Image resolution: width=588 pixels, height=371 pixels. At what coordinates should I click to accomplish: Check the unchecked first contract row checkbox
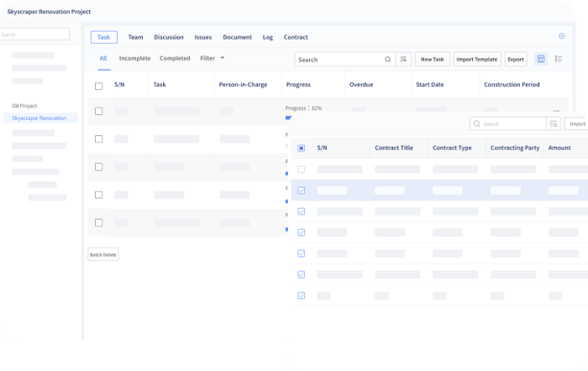(301, 169)
